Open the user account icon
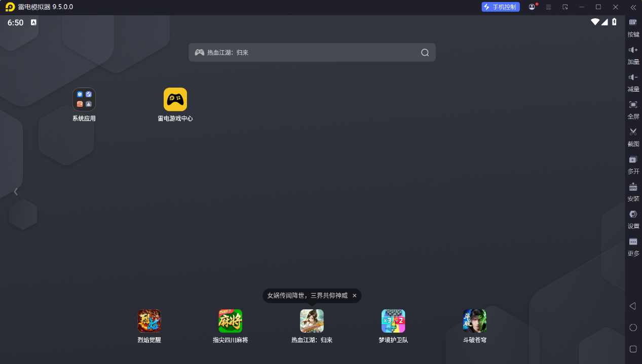 tap(532, 7)
